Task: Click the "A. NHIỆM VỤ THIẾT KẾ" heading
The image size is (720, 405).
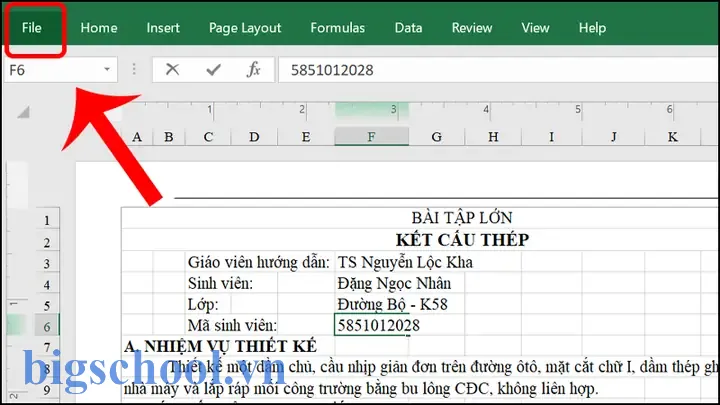Action: tap(220, 347)
